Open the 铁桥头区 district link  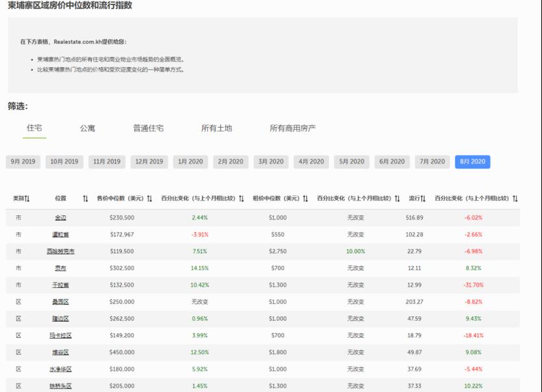pyautogui.click(x=61, y=386)
